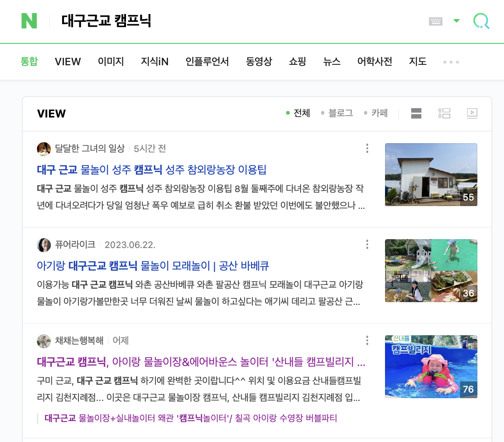Select the 카페 filter option
The image size is (504, 442).
tap(376, 113)
